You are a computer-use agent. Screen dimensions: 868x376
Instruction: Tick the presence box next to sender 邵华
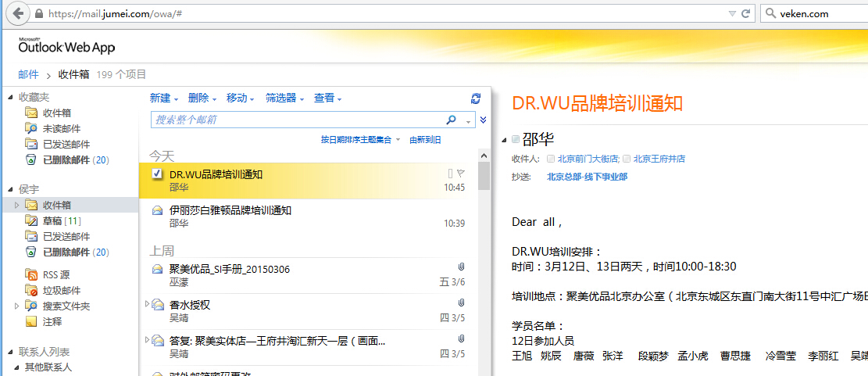pos(516,140)
